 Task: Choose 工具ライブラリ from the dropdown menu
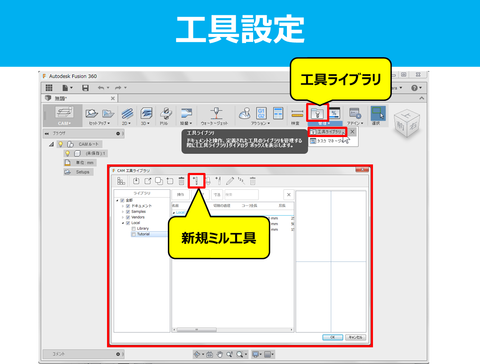[x=328, y=132]
